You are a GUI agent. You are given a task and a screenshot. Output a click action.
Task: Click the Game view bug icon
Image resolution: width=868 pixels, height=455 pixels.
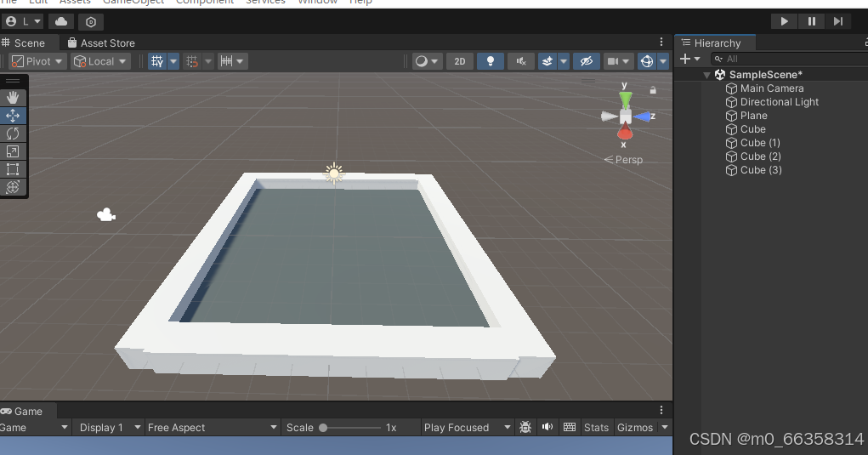[x=525, y=427]
